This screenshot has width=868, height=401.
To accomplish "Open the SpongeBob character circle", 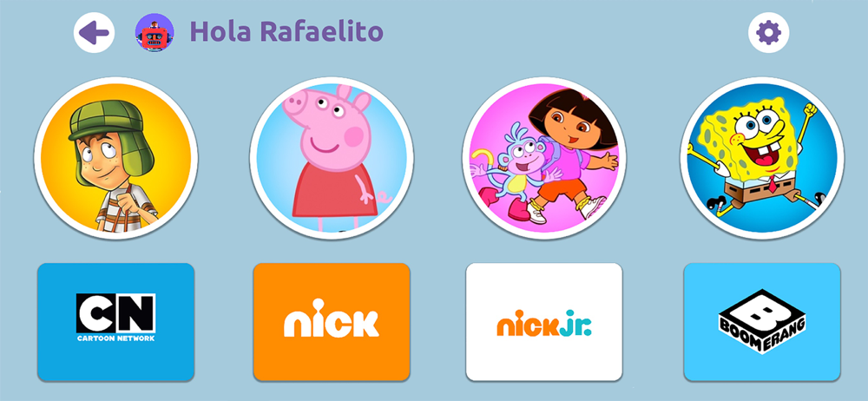I will pyautogui.click(x=762, y=158).
